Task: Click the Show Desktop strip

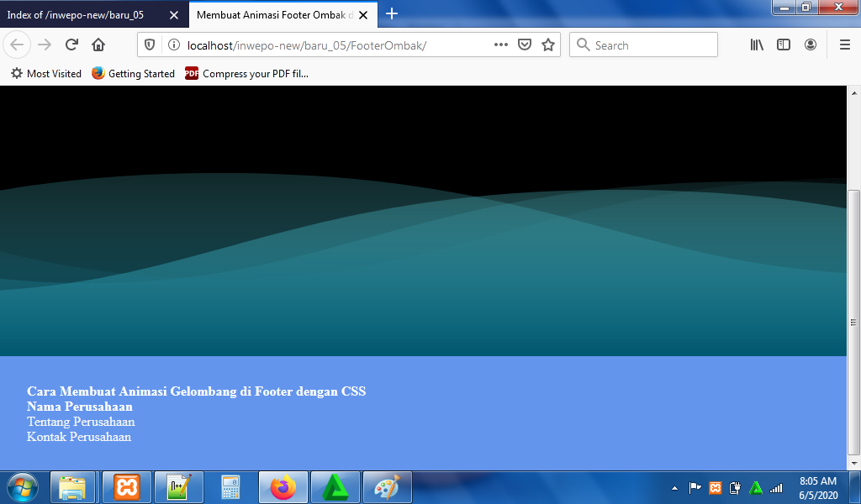Action: click(x=855, y=487)
